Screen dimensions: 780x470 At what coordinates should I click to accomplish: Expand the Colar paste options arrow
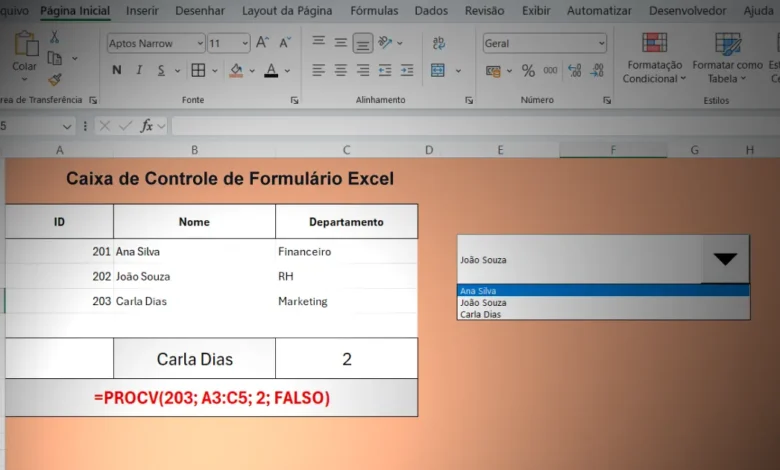coord(24,80)
